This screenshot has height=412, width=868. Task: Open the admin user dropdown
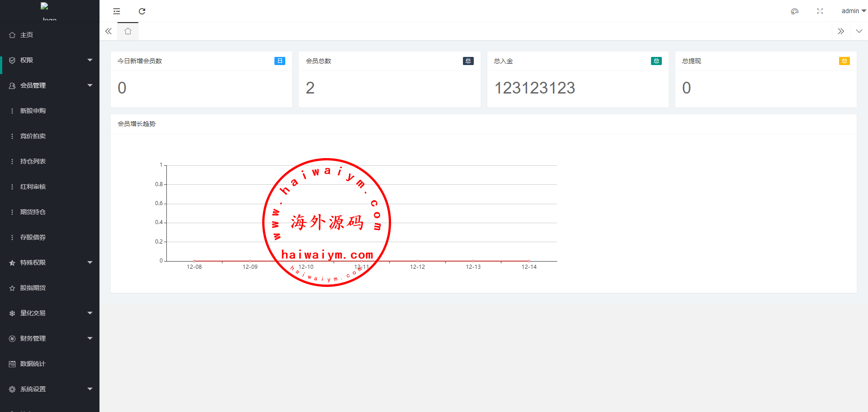[x=853, y=11]
